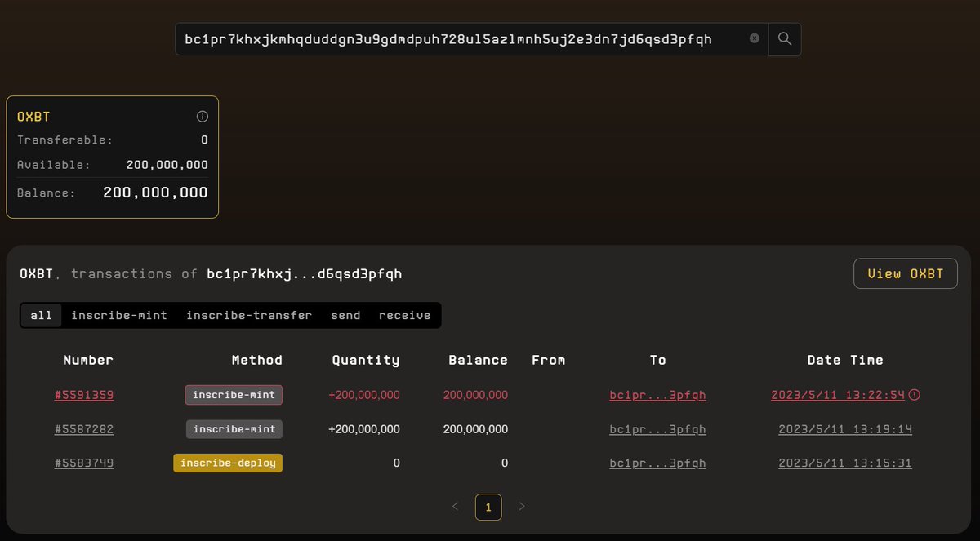Select the 'all' transactions tab

point(41,315)
